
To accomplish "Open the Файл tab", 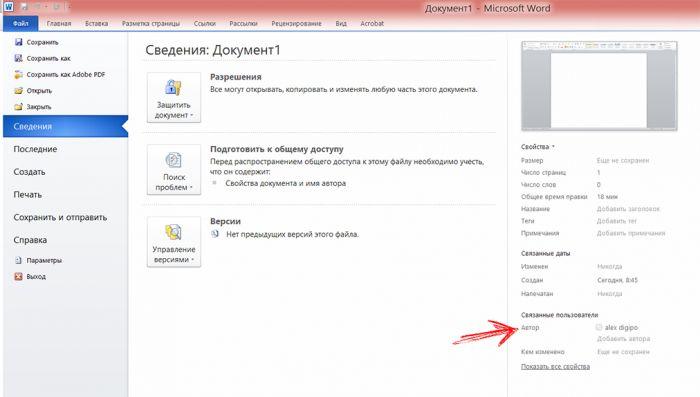I will [21, 24].
